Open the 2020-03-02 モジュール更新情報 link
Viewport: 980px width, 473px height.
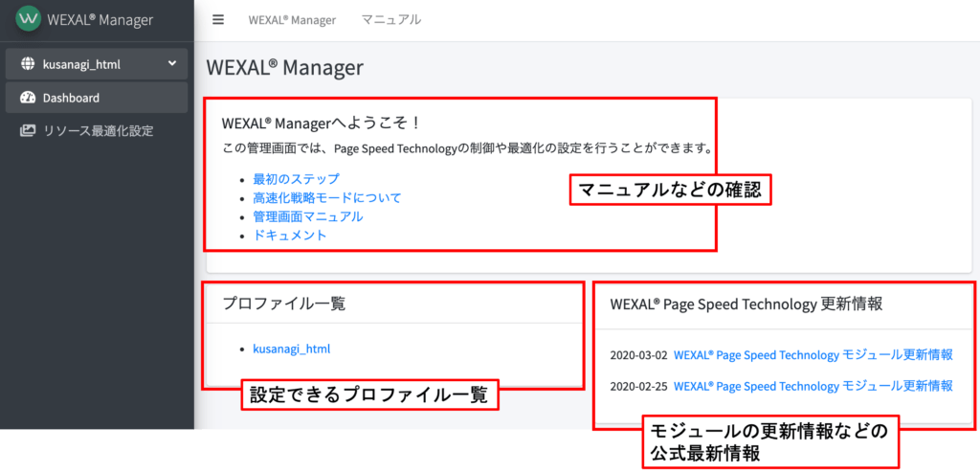point(813,354)
